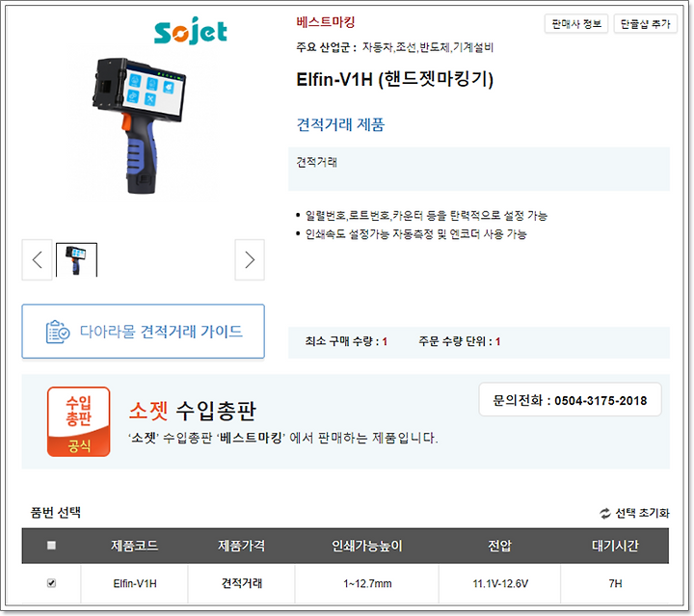Image resolution: width=694 pixels, height=616 pixels.
Task: Select the handjet printer thumbnail
Action: click(x=76, y=259)
